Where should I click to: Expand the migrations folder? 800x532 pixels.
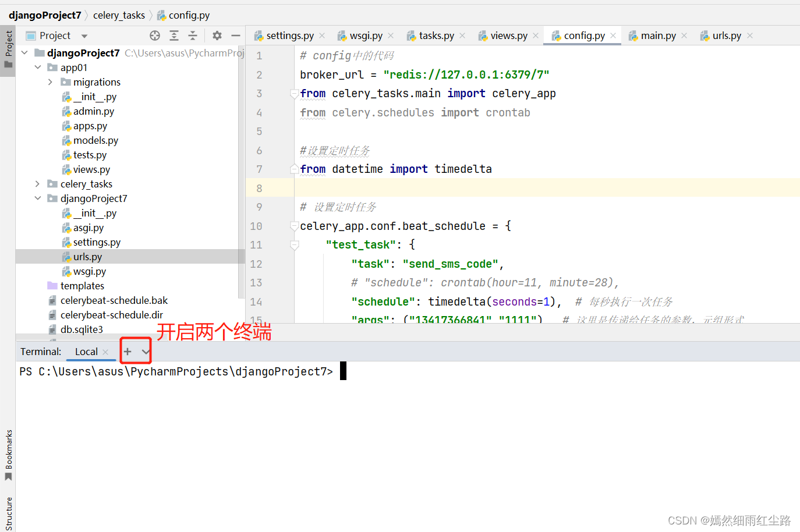click(49, 81)
